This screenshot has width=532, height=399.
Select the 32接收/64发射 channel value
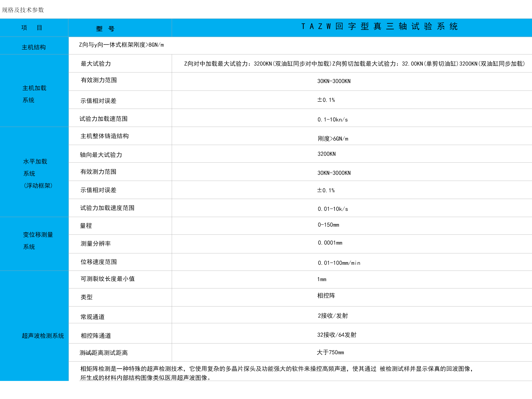pos(337,334)
